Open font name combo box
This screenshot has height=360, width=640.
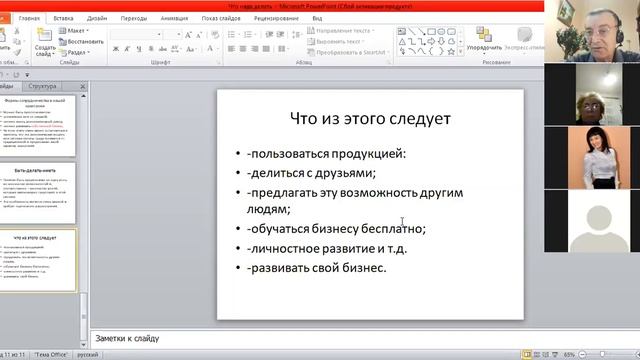(136, 35)
